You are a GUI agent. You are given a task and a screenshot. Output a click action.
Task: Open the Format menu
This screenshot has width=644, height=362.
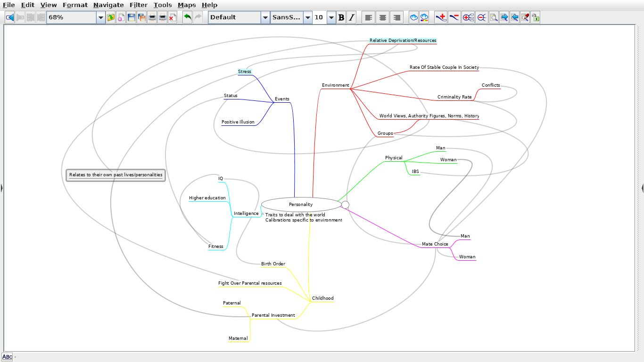pos(75,5)
